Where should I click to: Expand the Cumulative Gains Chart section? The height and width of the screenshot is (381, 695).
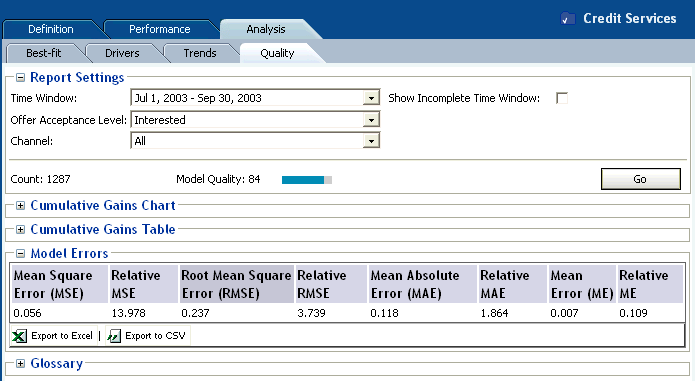(x=20, y=206)
